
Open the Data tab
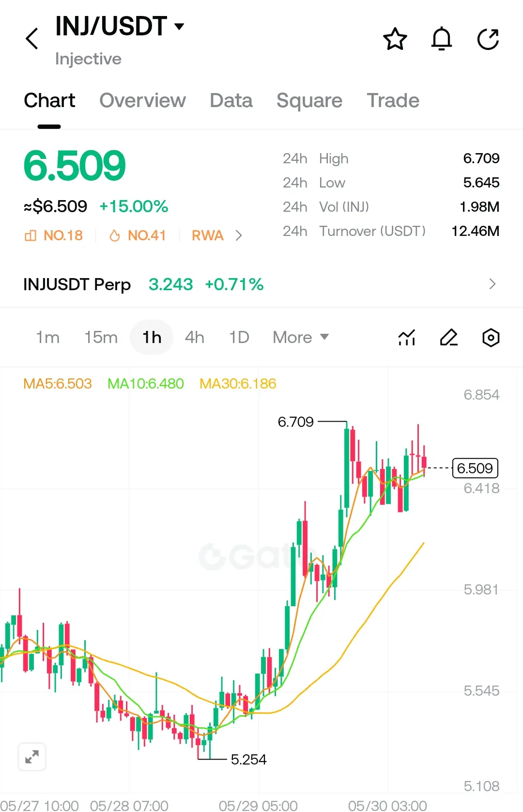(231, 101)
